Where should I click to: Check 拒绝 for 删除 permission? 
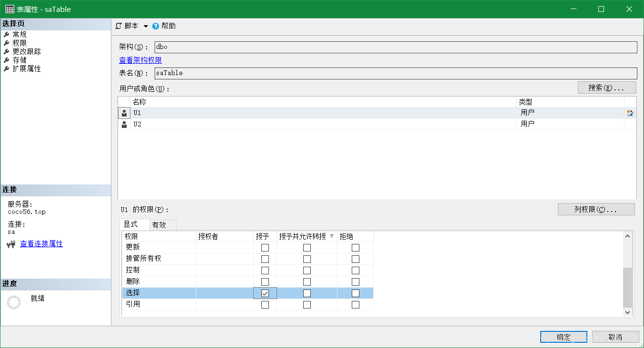tap(356, 282)
